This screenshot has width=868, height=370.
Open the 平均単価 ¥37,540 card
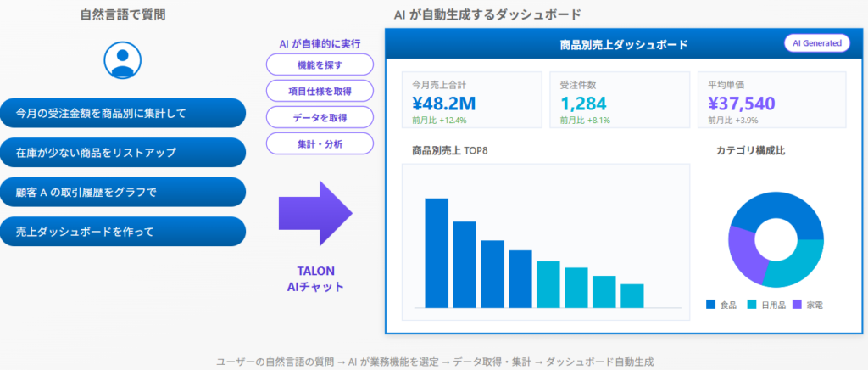tap(771, 100)
